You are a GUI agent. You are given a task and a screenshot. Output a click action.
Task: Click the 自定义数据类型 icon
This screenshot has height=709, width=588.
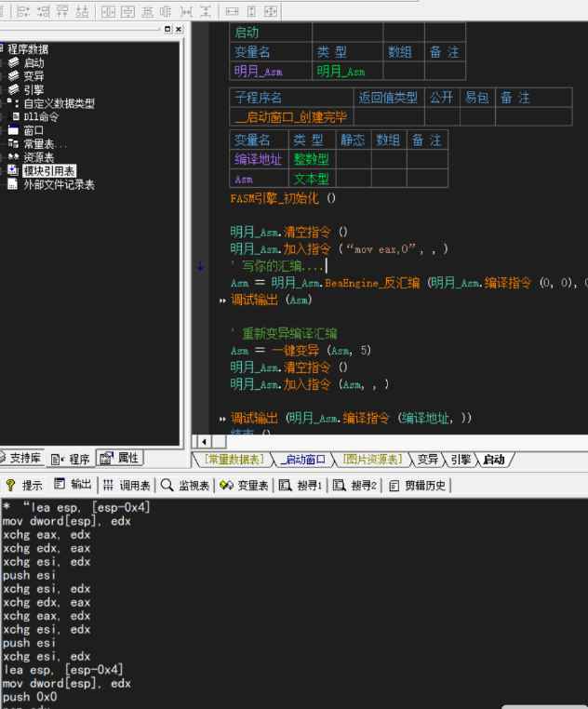(x=13, y=103)
